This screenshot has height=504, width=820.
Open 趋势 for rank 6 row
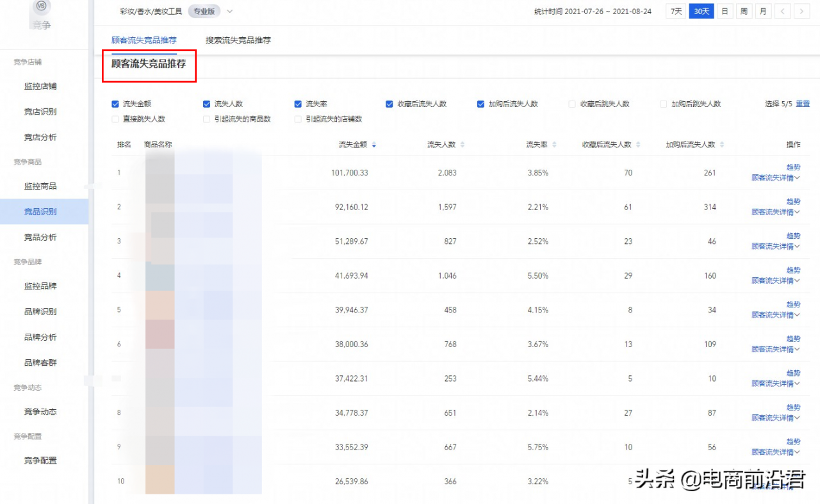pyautogui.click(x=793, y=339)
